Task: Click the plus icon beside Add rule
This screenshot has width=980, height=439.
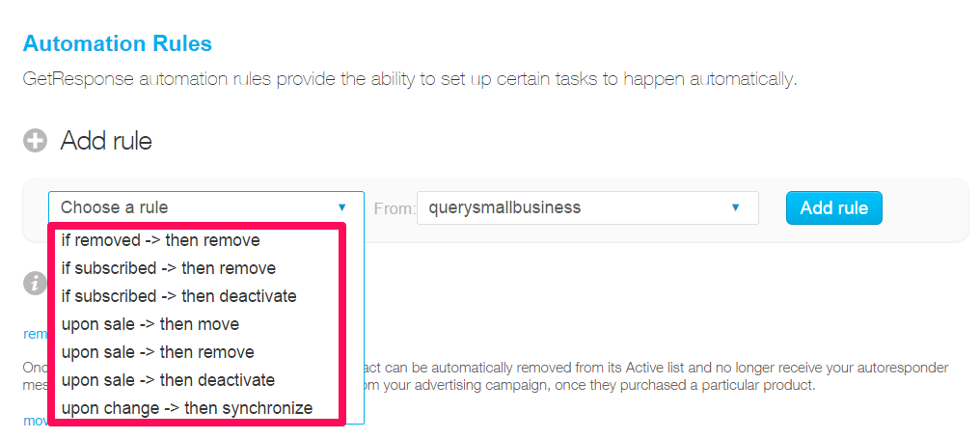Action: click(36, 141)
